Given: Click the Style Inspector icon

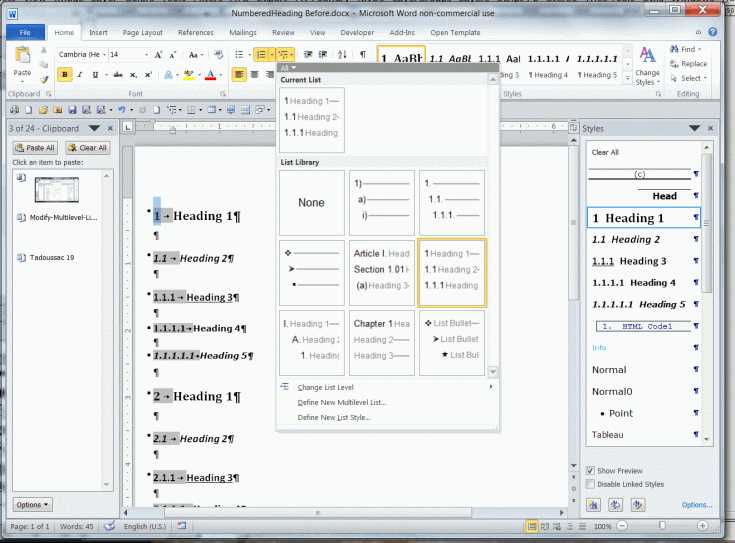Looking at the screenshot, I should click(x=615, y=505).
